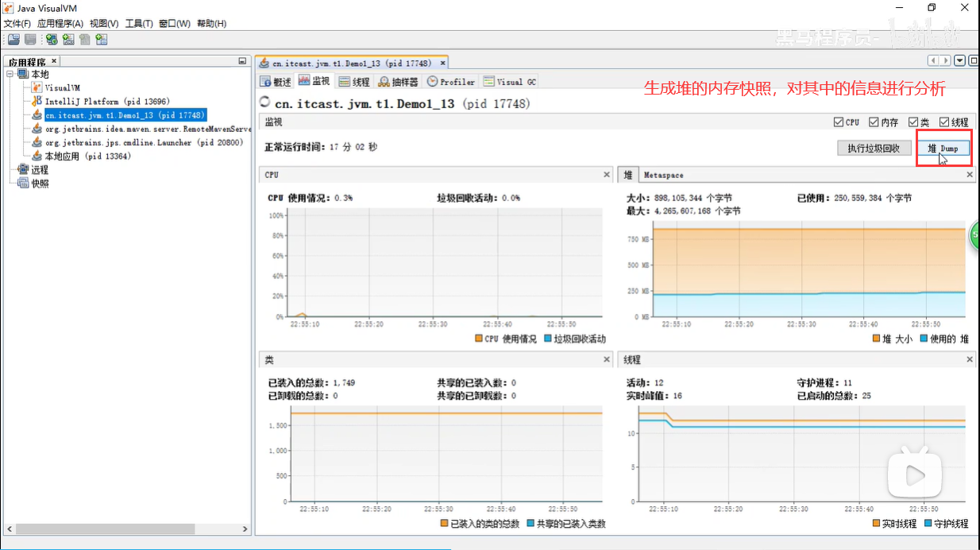Open the 视图(V) menu
Screen dimensions: 980x550
coord(104,23)
